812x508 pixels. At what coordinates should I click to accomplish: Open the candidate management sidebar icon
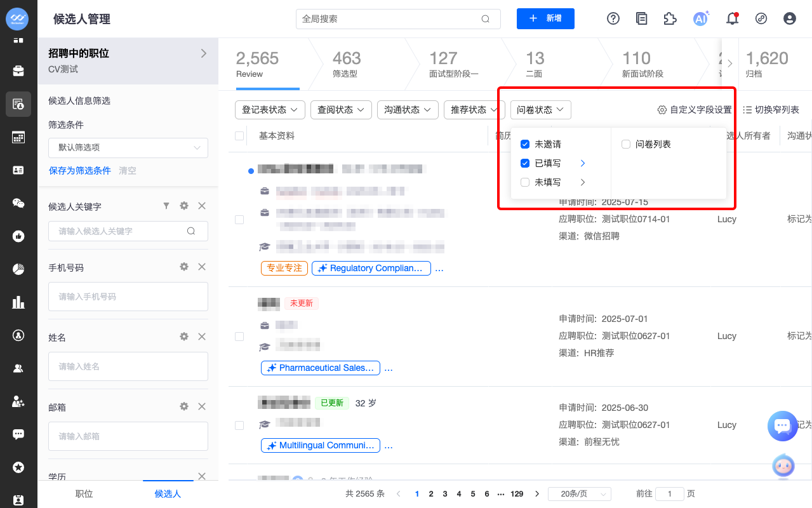click(x=18, y=104)
